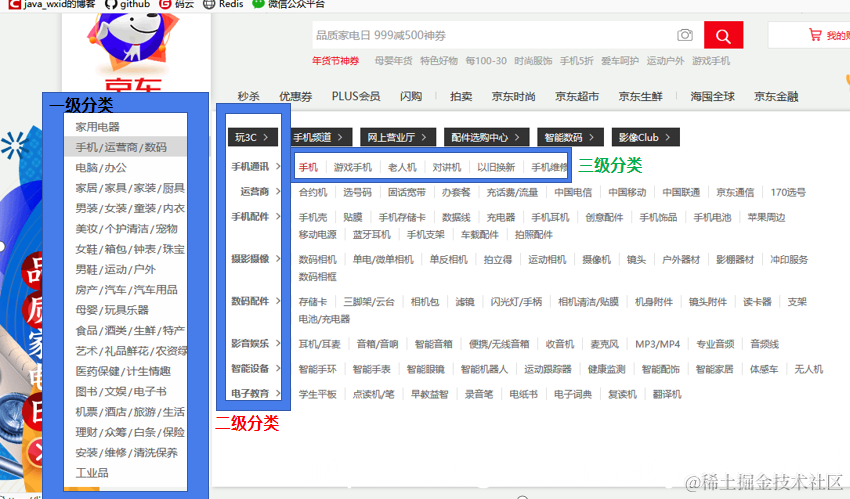Open 三脚架/云台 link

pyautogui.click(x=369, y=302)
